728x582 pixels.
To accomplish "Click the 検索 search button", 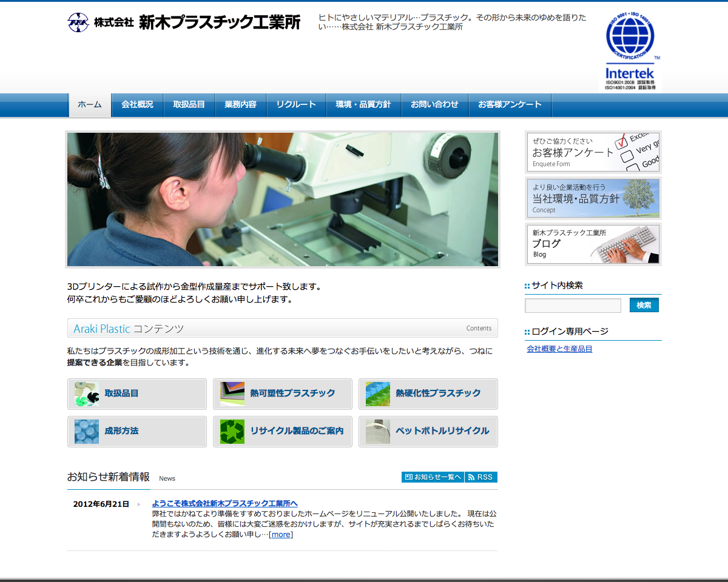I will (x=644, y=306).
